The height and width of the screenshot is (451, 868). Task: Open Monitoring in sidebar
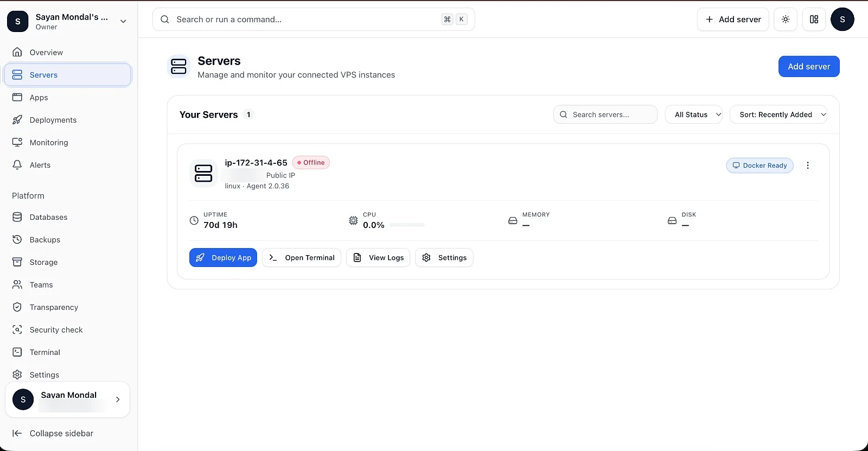pos(68,142)
